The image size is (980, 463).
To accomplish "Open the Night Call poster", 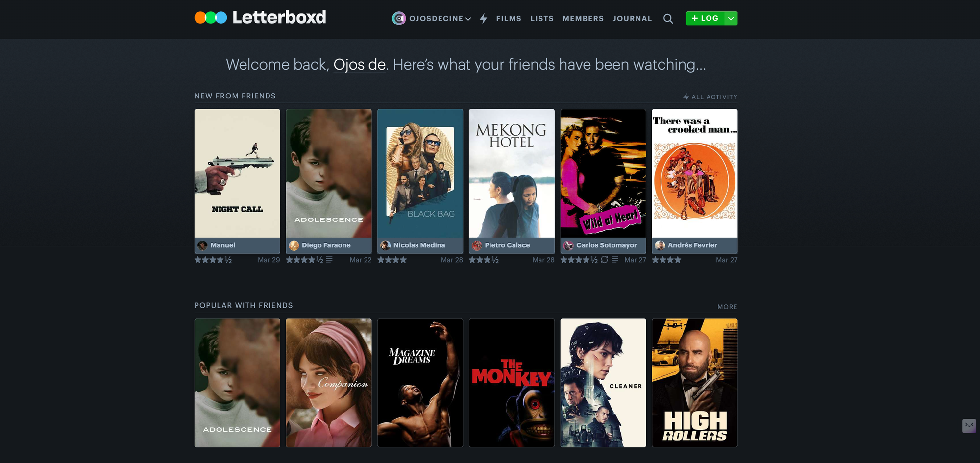I will pos(237,173).
